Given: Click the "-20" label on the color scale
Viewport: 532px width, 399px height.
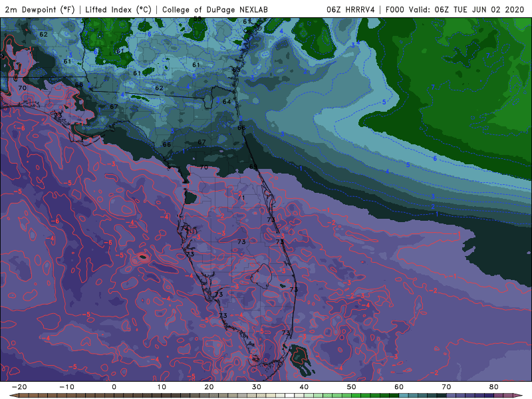Looking at the screenshot, I should (19, 387).
